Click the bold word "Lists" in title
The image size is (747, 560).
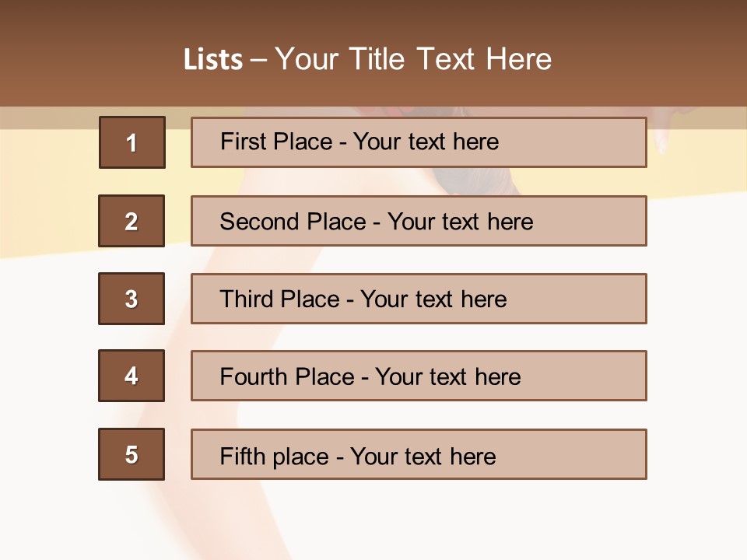pos(213,59)
